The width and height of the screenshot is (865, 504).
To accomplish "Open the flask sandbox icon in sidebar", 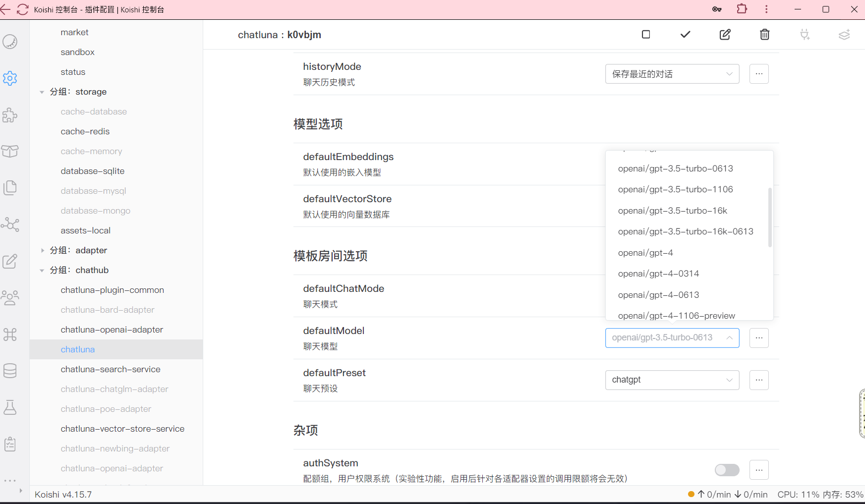I will (10, 407).
